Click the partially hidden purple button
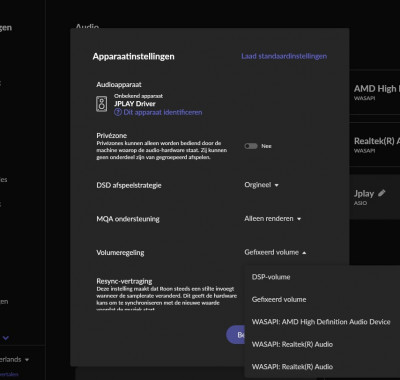Image resolution: width=400 pixels, height=380 pixels. (x=236, y=335)
